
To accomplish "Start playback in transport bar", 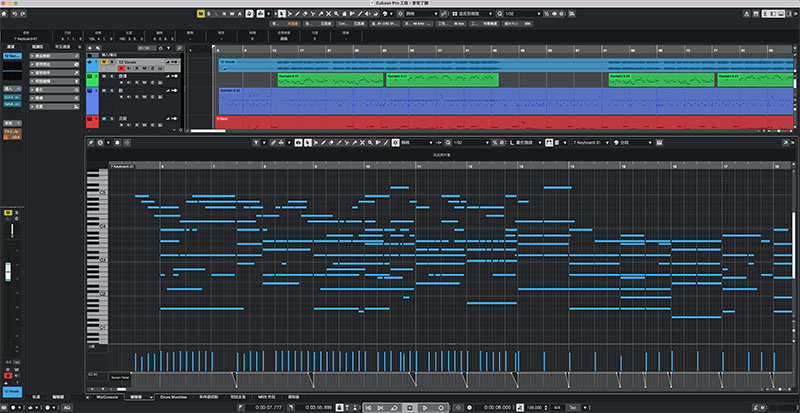I will [x=424, y=407].
